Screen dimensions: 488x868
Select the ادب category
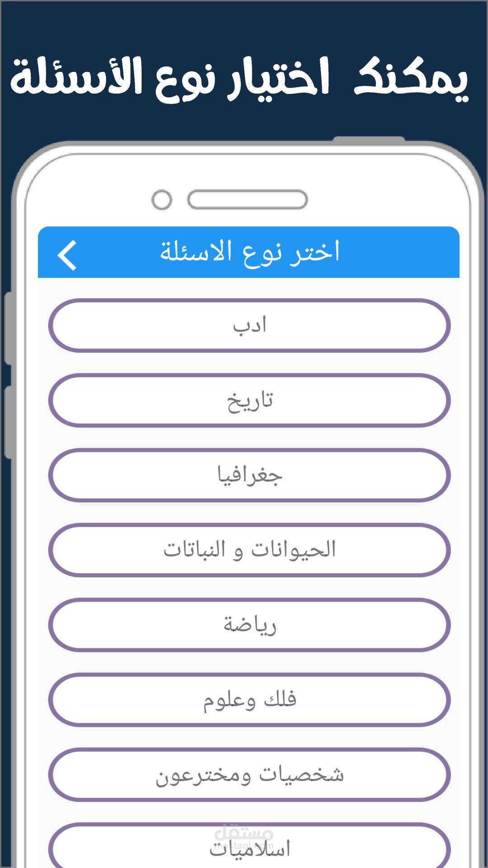coord(249,325)
